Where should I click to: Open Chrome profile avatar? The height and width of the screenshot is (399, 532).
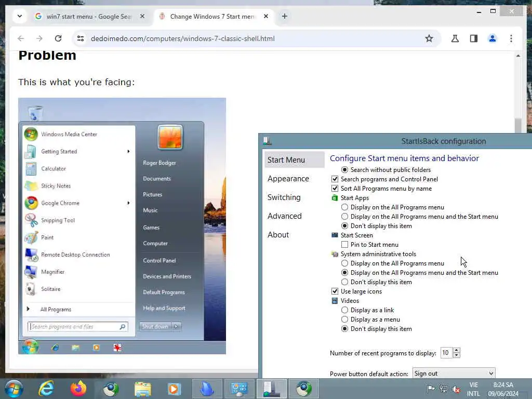(493, 38)
